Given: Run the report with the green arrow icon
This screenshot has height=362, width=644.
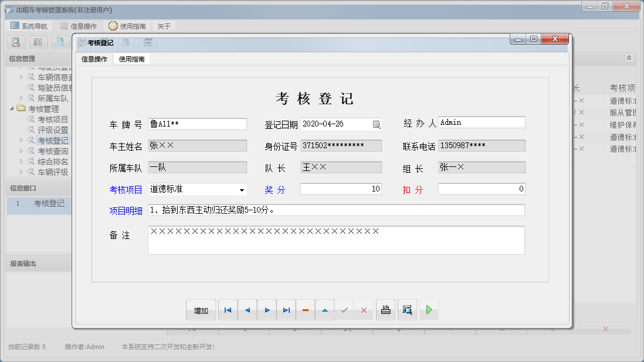Looking at the screenshot, I should click(x=429, y=310).
